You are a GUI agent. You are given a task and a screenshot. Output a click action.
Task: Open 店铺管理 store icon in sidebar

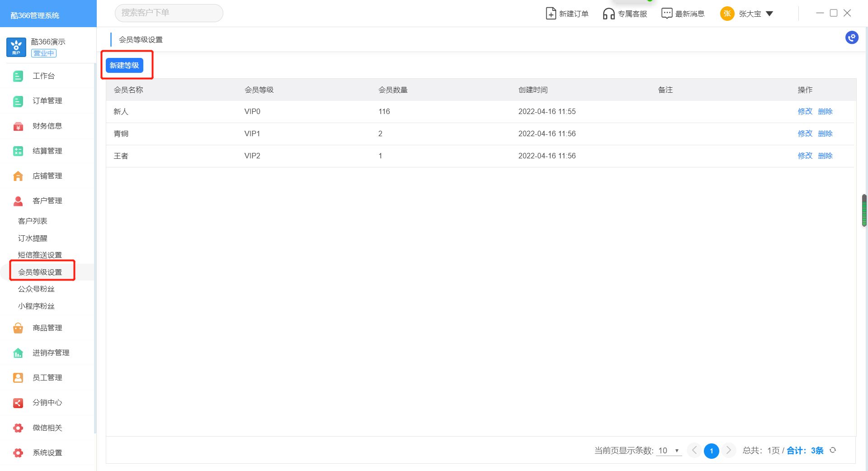[18, 176]
